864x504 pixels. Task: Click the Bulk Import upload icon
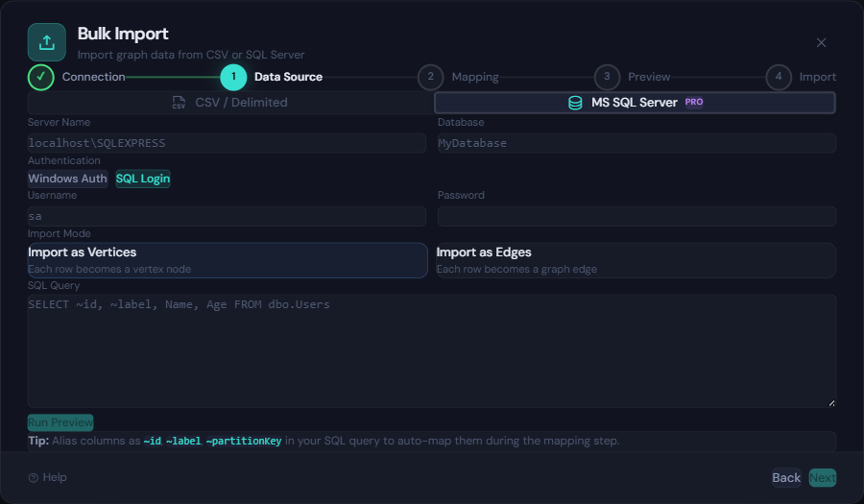(x=47, y=42)
